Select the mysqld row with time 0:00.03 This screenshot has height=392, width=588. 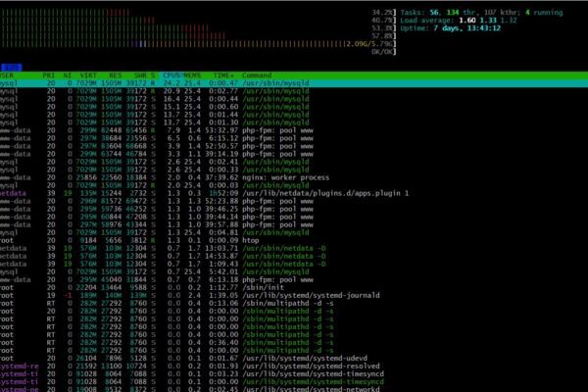[x=294, y=185]
